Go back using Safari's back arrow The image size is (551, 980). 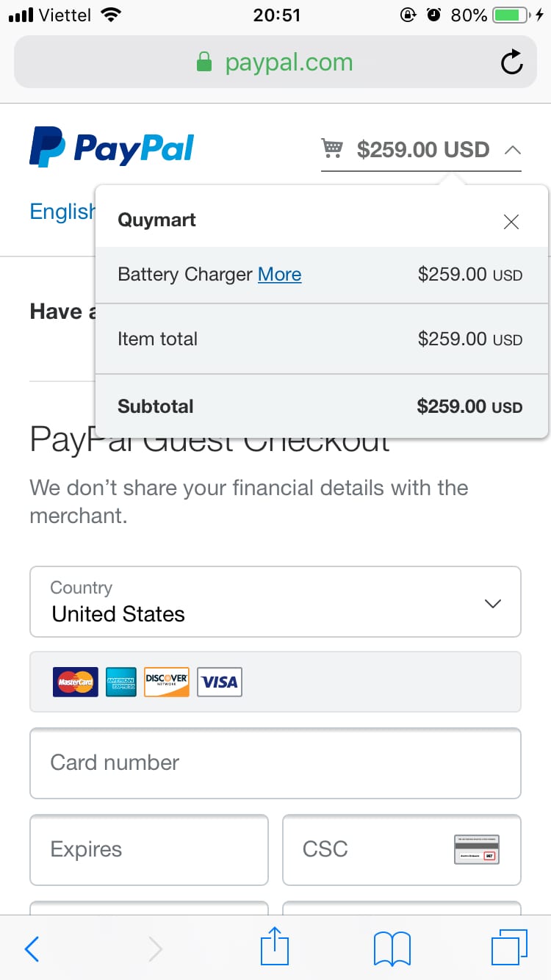point(32,948)
